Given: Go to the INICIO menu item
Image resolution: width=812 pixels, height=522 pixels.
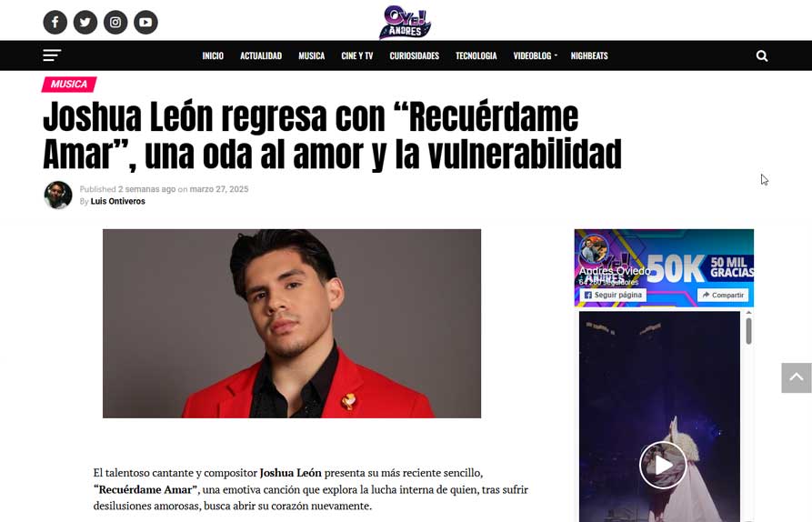Looking at the screenshot, I should 213,56.
